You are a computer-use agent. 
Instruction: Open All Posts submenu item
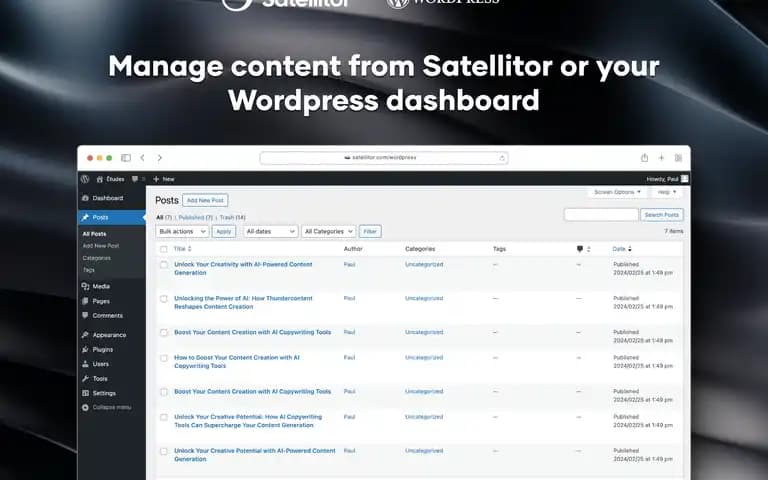click(x=94, y=234)
